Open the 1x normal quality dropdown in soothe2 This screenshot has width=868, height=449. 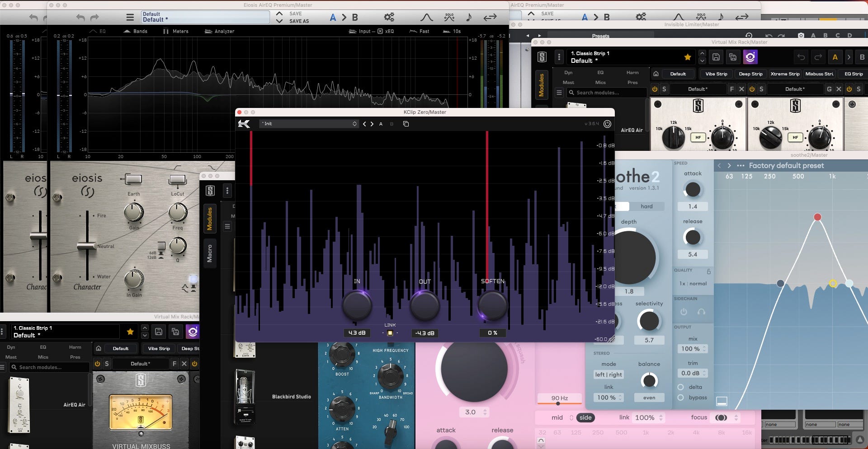[x=693, y=284]
